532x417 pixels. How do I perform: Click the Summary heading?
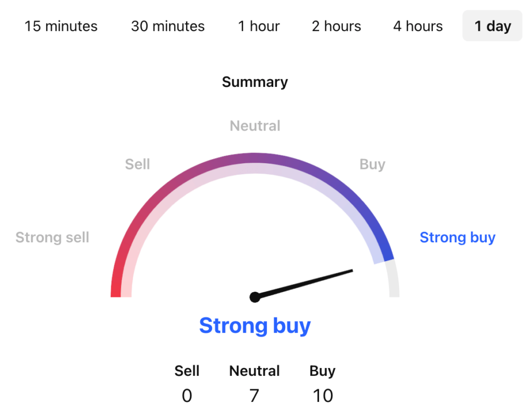pos(255,82)
